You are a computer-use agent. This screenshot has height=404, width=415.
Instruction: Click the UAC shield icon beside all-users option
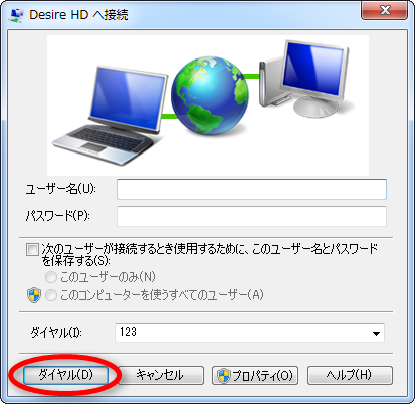[x=34, y=295]
